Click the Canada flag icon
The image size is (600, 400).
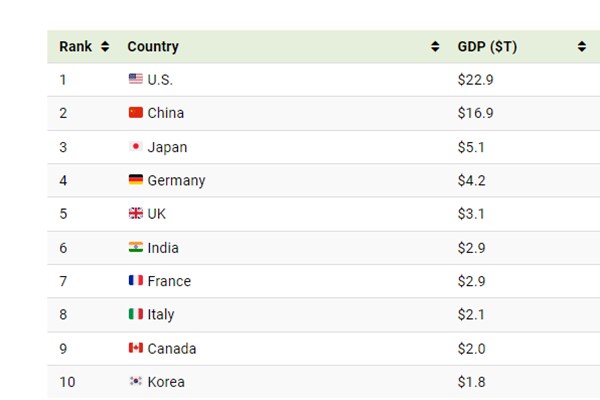(x=135, y=348)
